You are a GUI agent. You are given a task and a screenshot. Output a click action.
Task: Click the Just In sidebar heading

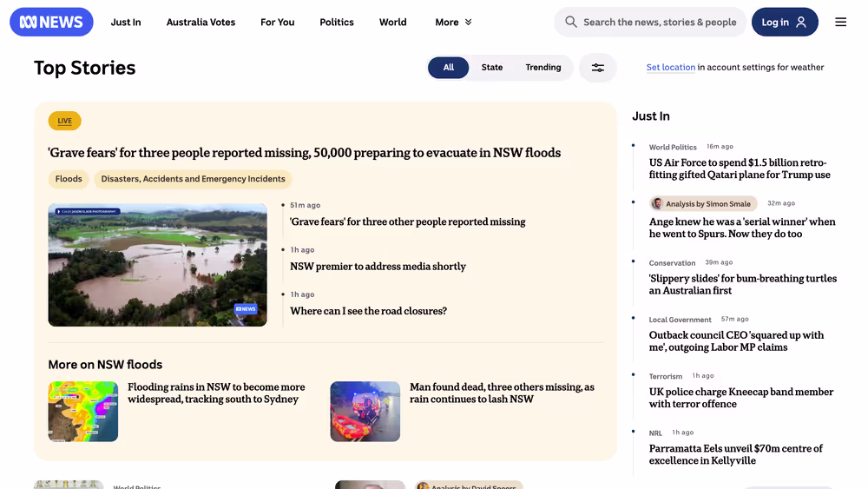click(651, 116)
